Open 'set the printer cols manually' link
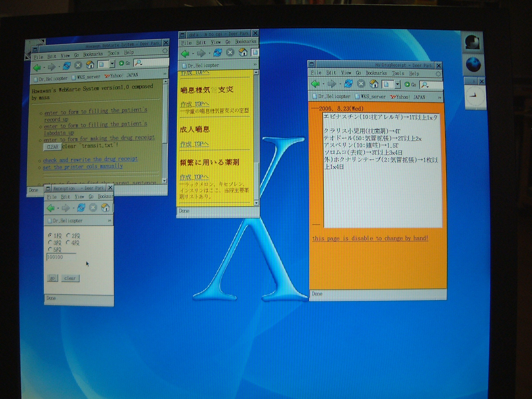This screenshot has width=532, height=399. 83,166
